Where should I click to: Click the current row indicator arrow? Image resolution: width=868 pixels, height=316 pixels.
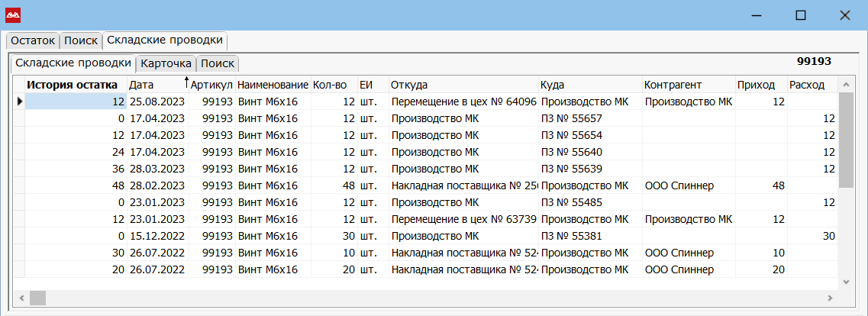19,102
